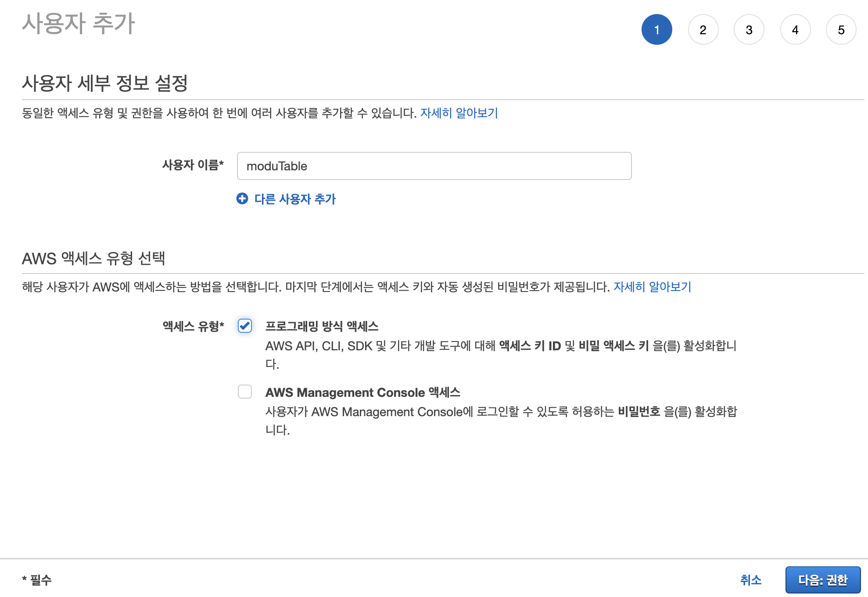Viewport: 868px width, 597px height.
Task: Click the 사용자 세부 정보 설정 heading
Action: click(x=105, y=83)
